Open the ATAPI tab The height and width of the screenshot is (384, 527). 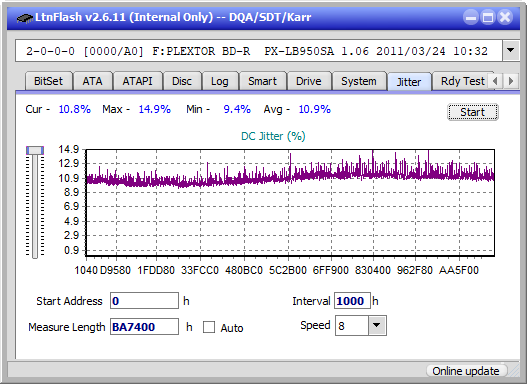[137, 81]
